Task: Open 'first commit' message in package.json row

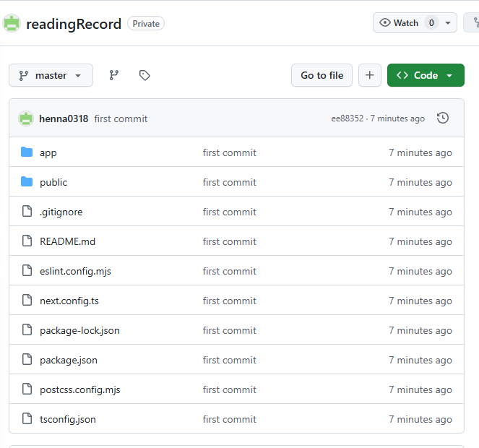Action: coord(230,361)
